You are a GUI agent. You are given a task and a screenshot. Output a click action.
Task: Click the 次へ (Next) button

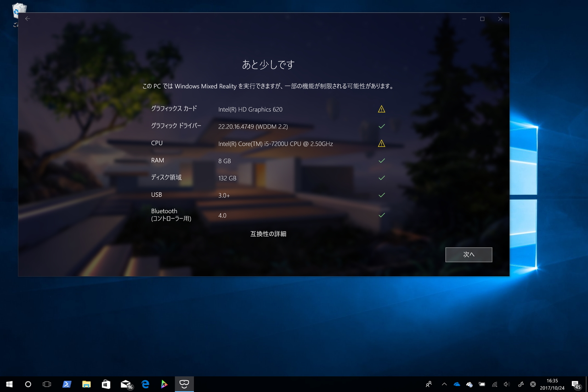pyautogui.click(x=469, y=255)
